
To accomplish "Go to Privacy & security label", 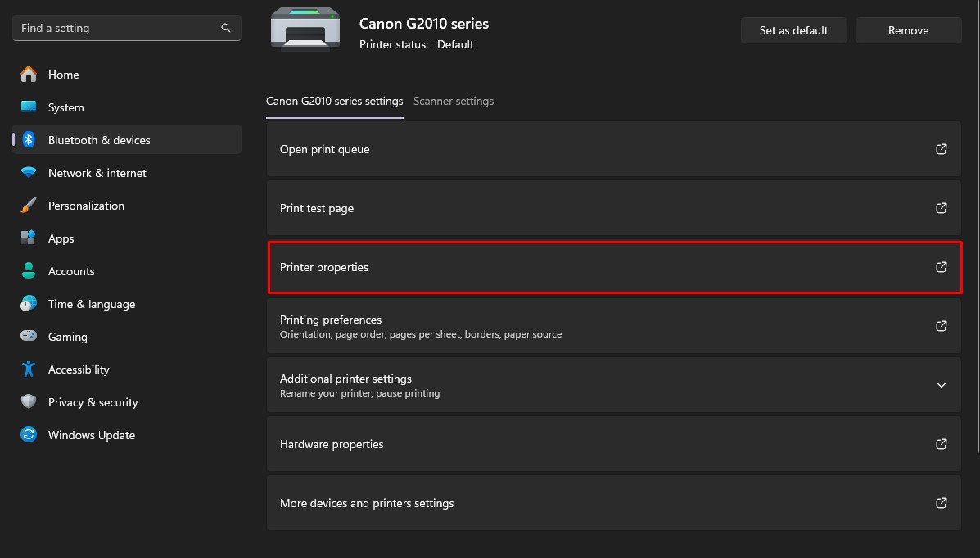I will tap(93, 402).
